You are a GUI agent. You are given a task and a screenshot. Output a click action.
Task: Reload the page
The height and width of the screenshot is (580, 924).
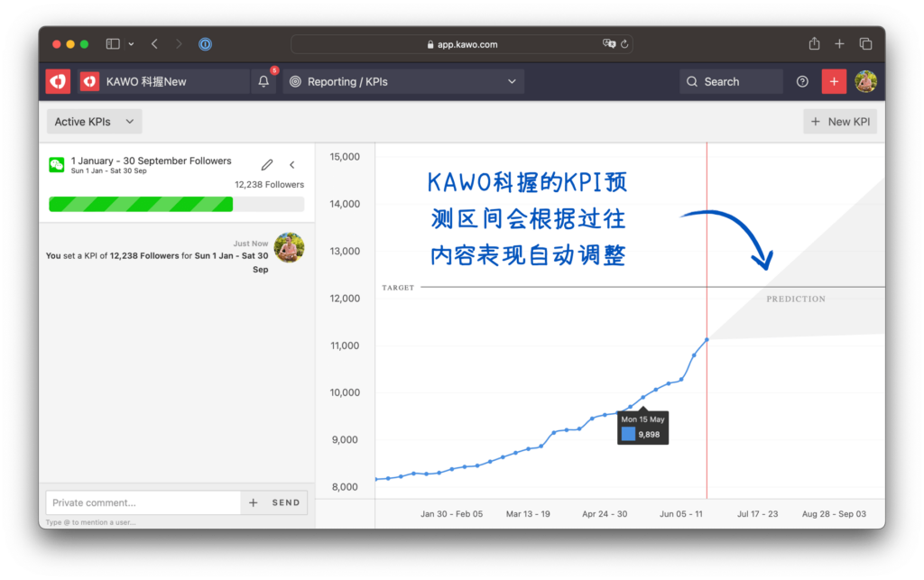pos(624,43)
